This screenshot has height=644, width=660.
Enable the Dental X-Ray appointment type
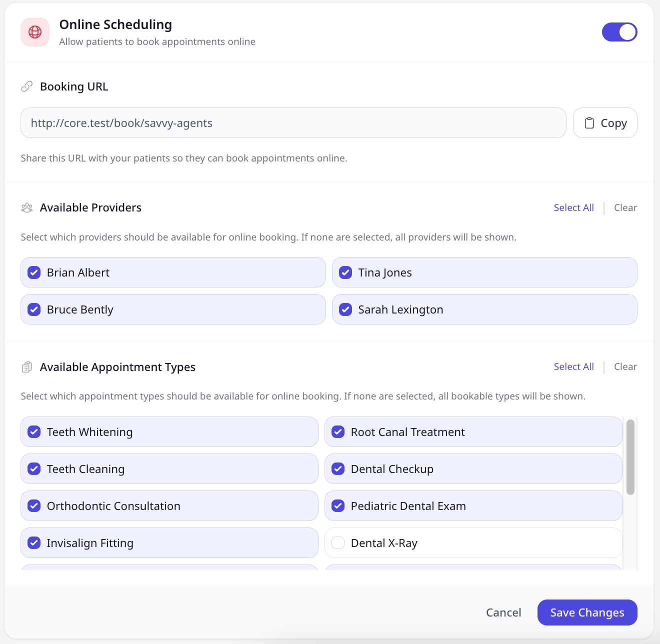coord(338,543)
